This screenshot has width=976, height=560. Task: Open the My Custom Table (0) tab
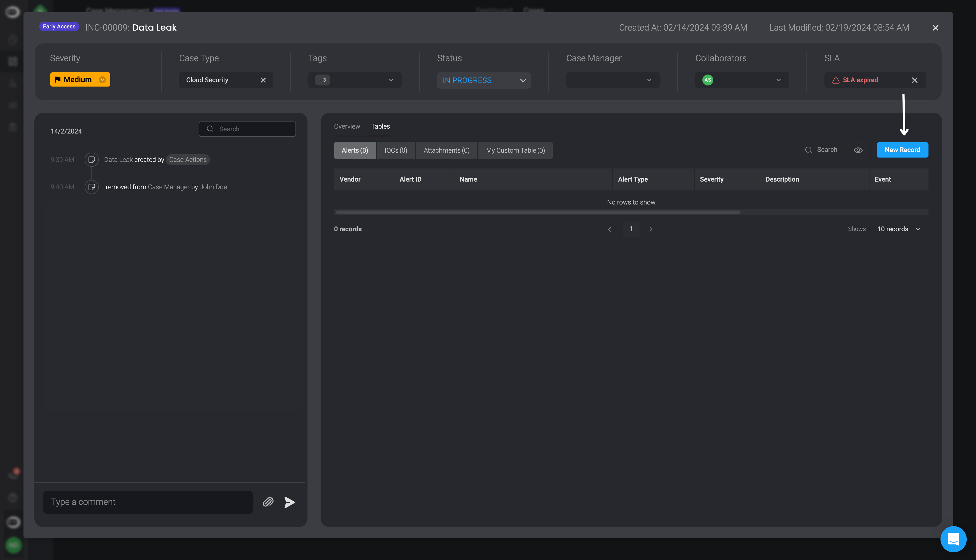pos(515,150)
